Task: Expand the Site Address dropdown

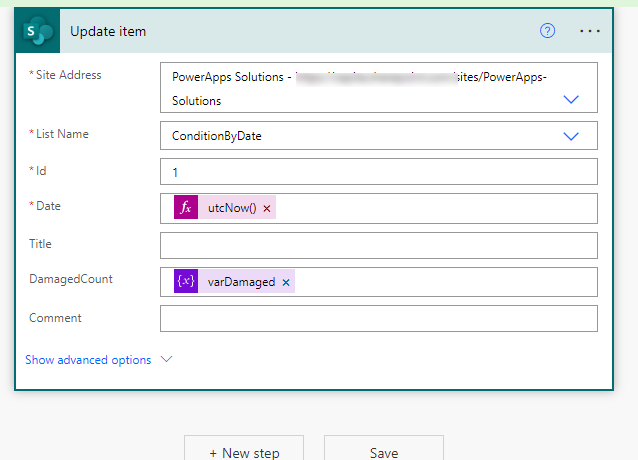Action: point(572,99)
